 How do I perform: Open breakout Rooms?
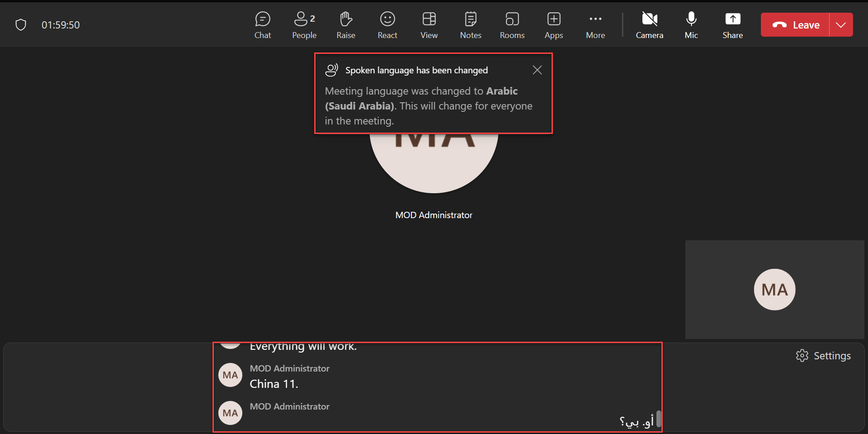pos(512,25)
